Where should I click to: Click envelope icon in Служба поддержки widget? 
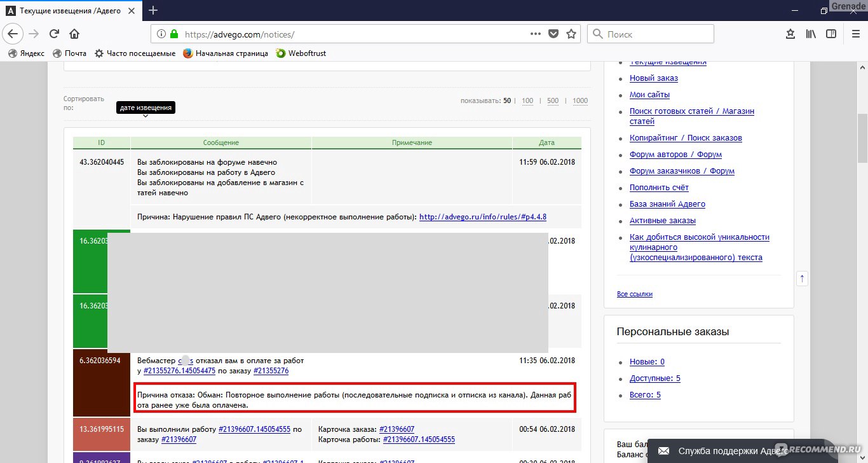663,451
